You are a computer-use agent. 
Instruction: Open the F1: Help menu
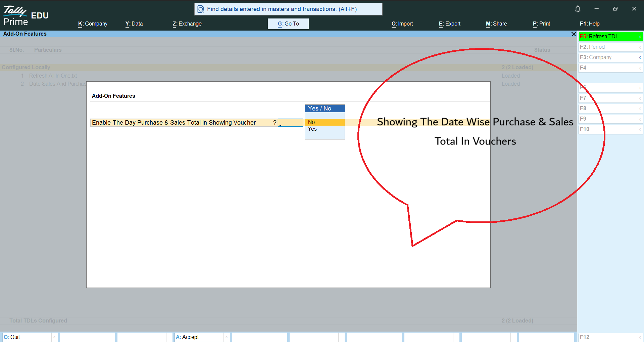point(590,24)
